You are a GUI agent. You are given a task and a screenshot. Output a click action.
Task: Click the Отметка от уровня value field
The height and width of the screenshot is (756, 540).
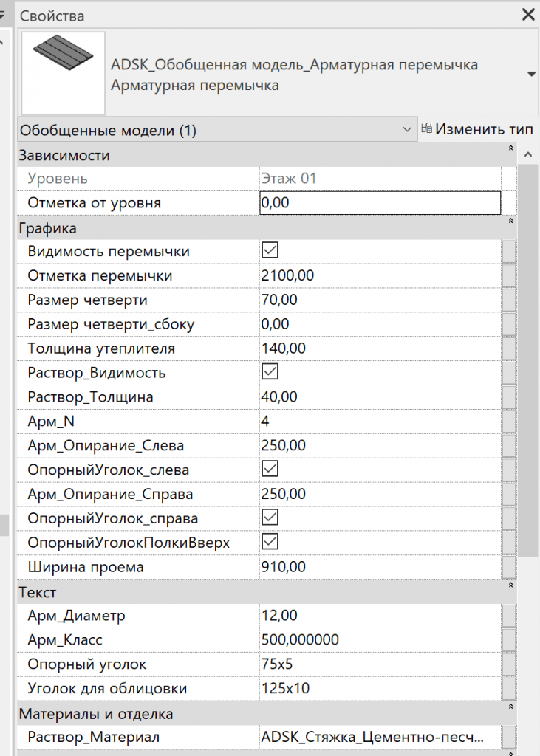pos(380,202)
